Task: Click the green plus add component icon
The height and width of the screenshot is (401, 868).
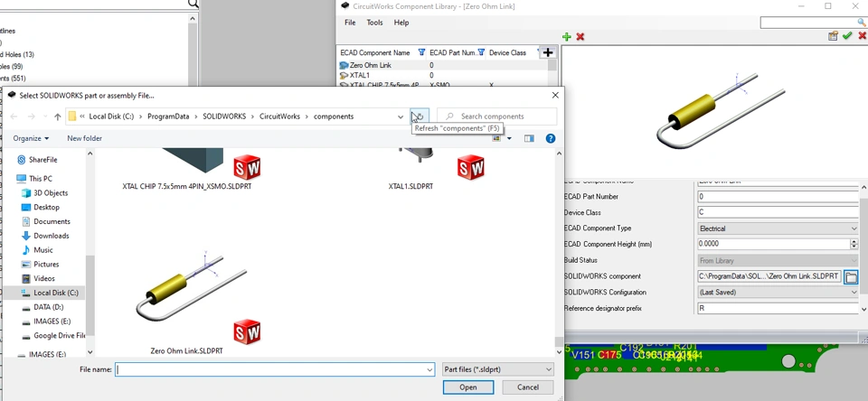Action: [x=566, y=36]
